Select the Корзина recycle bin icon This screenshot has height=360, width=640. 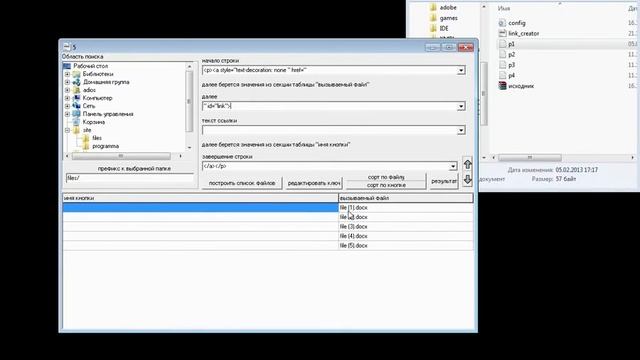point(76,122)
